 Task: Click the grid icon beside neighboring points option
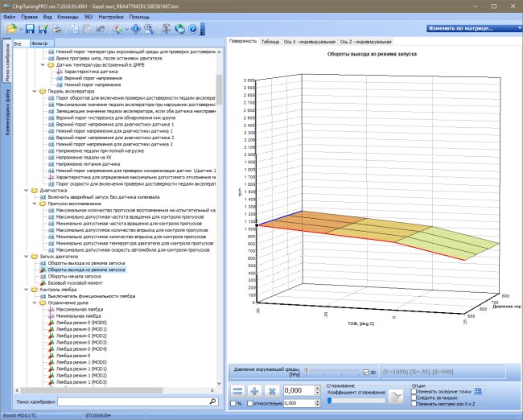pos(478,391)
